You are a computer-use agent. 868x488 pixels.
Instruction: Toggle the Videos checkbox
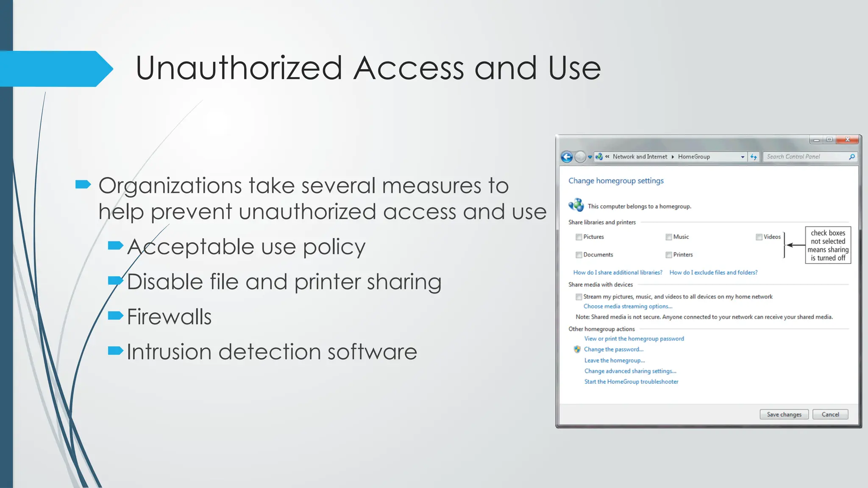759,237
